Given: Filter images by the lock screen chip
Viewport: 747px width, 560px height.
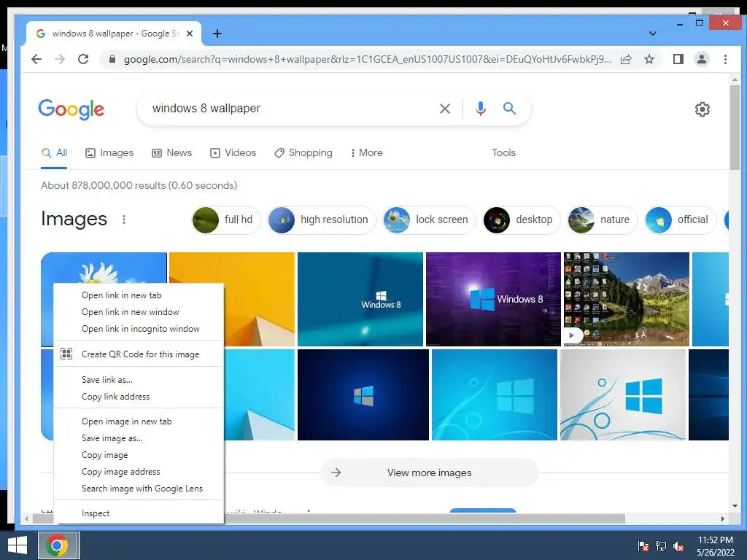Looking at the screenshot, I should 429,220.
